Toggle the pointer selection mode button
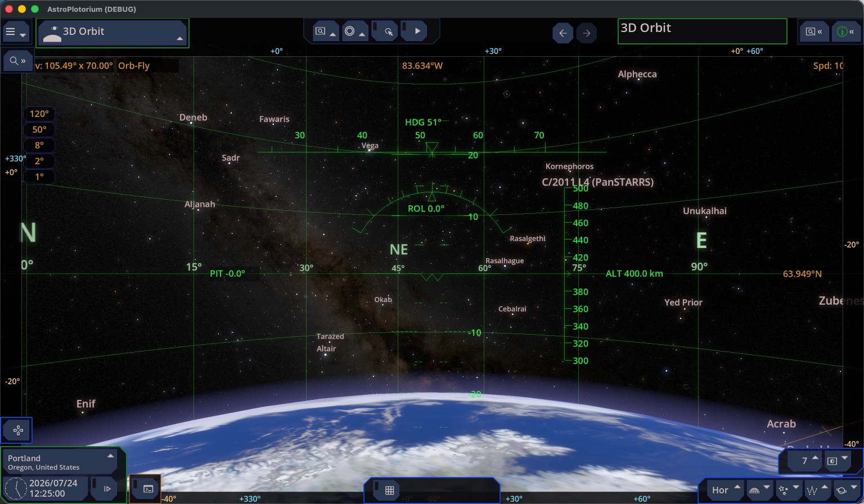864x504 pixels. pyautogui.click(x=385, y=31)
